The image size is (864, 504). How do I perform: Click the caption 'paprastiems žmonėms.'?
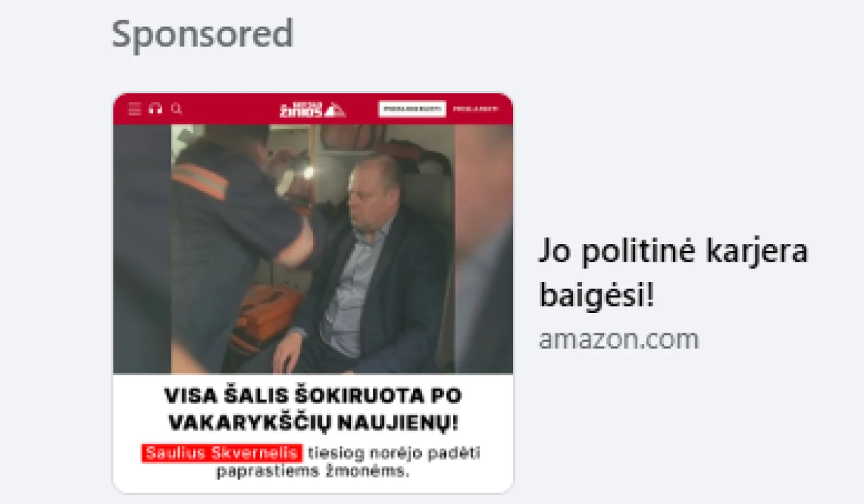coord(313,471)
